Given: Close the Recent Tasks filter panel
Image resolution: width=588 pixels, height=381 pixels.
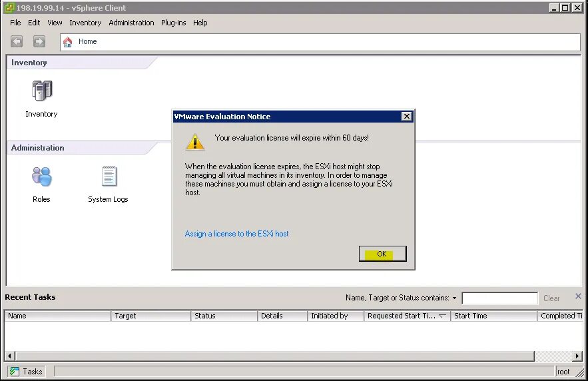Looking at the screenshot, I should (x=578, y=296).
